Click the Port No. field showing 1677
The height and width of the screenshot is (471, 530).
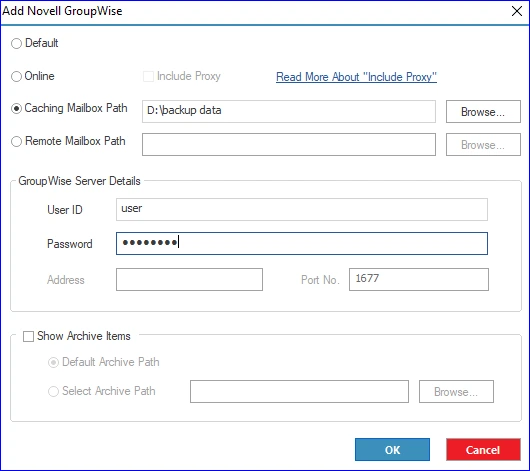point(419,279)
